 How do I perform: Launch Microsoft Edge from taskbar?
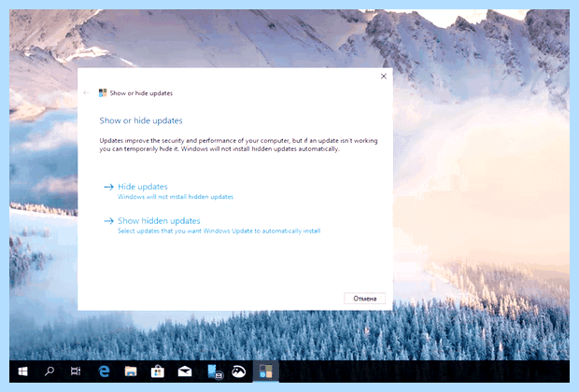[x=105, y=371]
